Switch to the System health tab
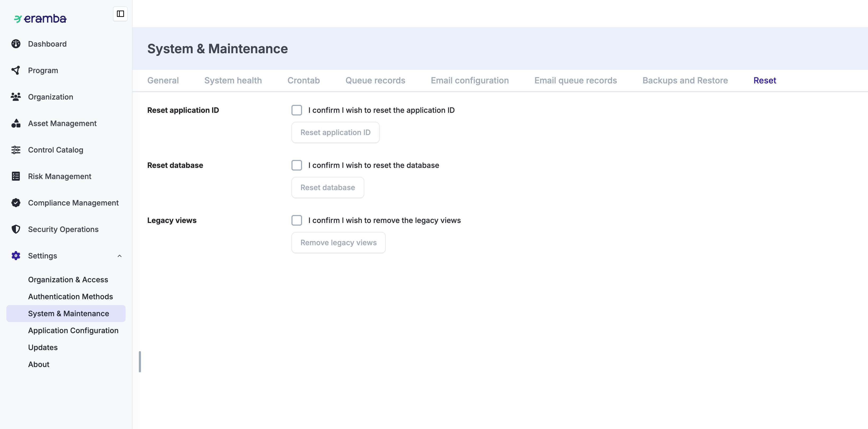The image size is (868, 429). point(233,81)
